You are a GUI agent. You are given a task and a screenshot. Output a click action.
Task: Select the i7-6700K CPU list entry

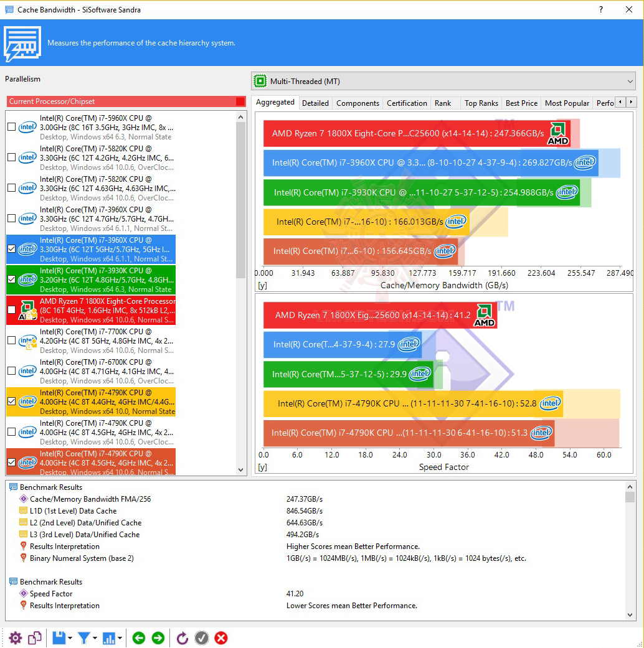point(91,371)
